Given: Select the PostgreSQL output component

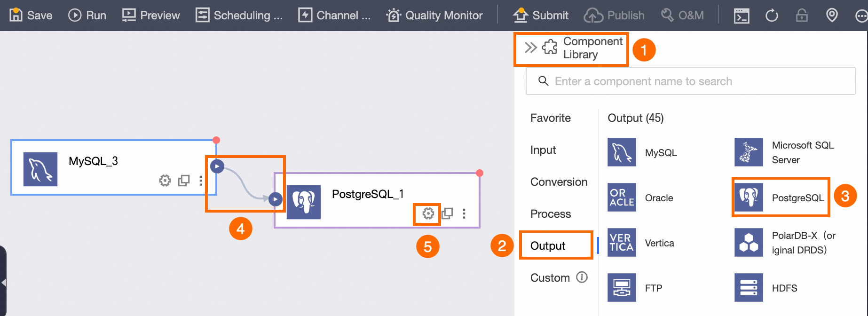Looking at the screenshot, I should pyautogui.click(x=781, y=197).
